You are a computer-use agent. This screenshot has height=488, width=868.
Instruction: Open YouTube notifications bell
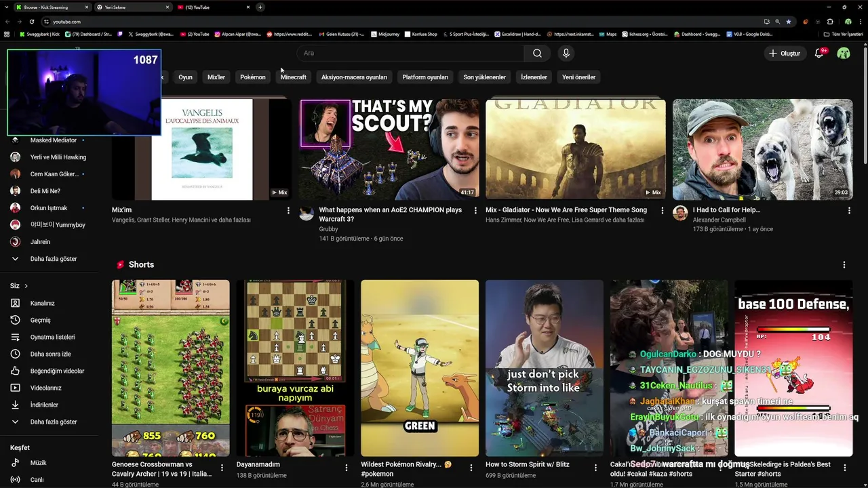click(819, 53)
